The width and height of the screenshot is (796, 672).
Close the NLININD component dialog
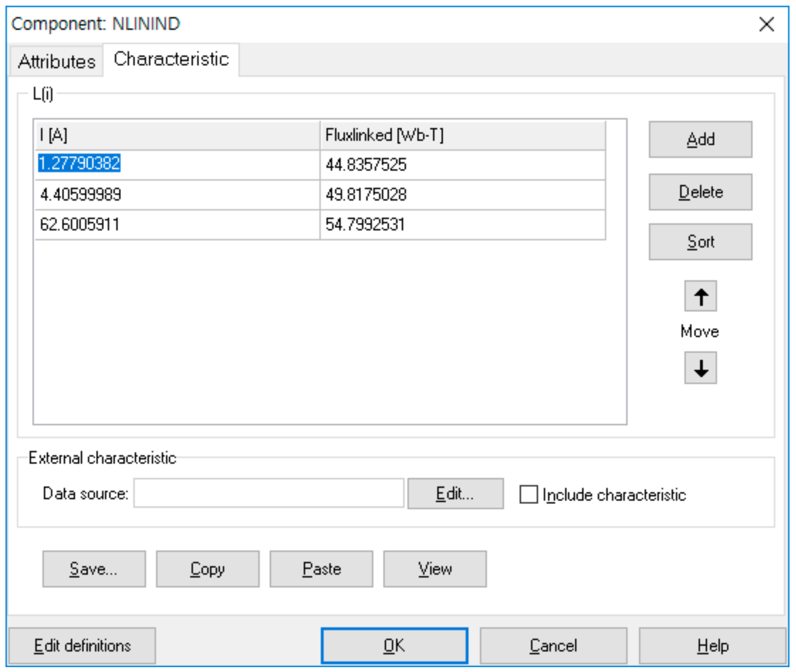pyautogui.click(x=766, y=24)
